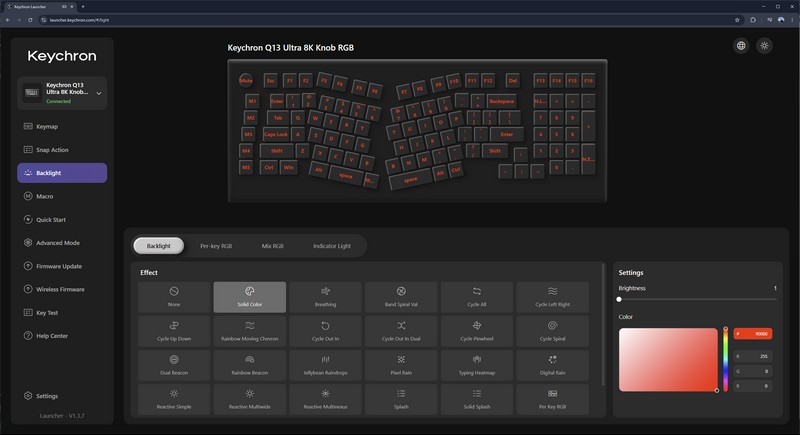Click the effects list scrollbar

(x=603, y=324)
